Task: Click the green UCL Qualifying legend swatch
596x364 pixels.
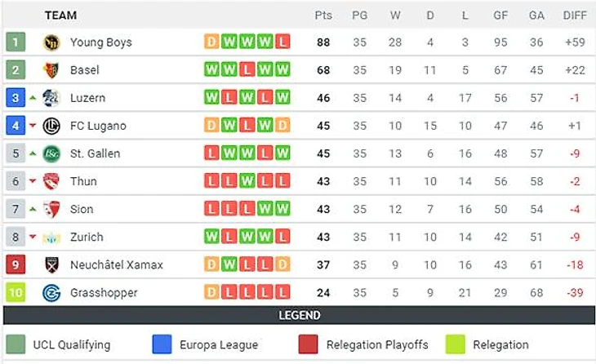Action: tap(15, 344)
